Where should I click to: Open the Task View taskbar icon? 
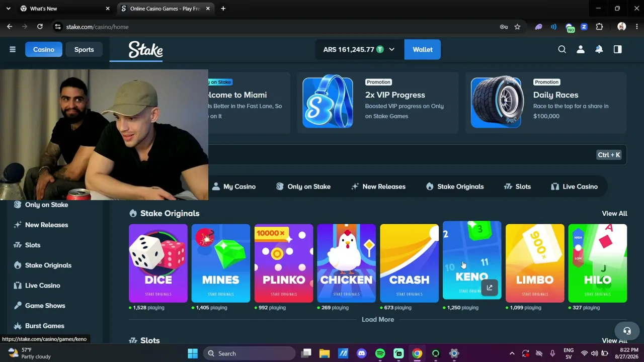[306, 353]
